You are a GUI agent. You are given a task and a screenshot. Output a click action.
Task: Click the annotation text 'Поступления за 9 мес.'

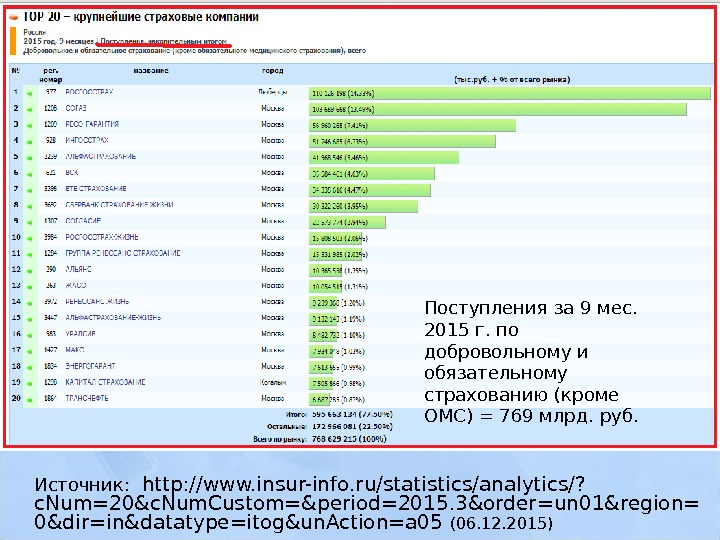tap(531, 308)
